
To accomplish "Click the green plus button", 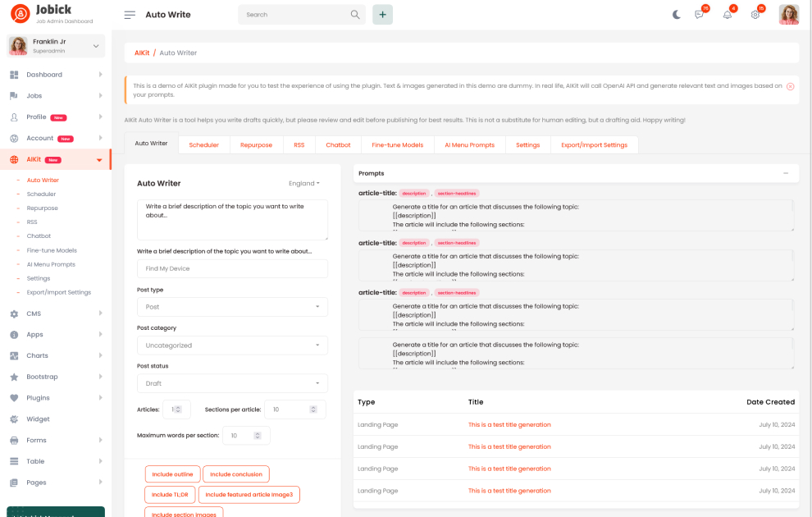I will point(382,15).
